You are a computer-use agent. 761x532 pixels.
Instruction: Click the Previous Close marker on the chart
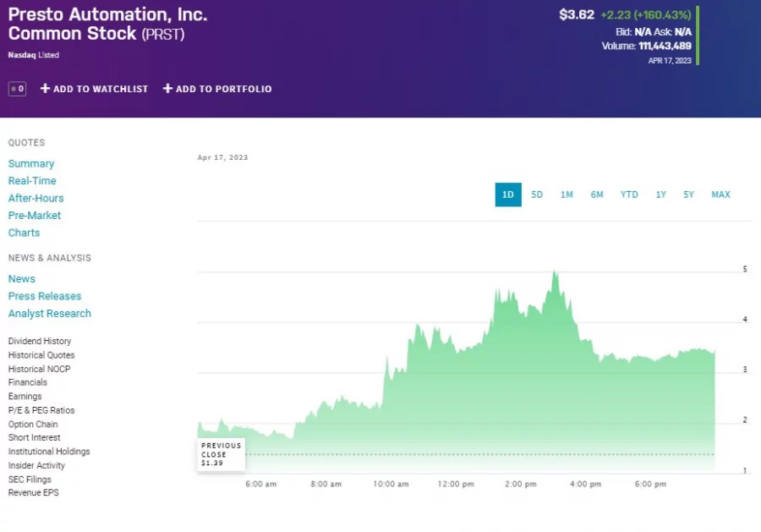pyautogui.click(x=220, y=454)
